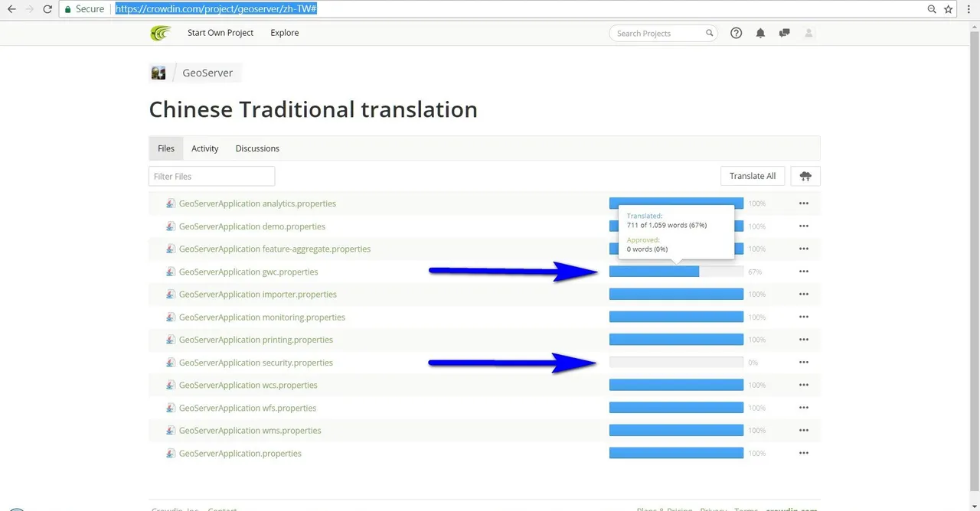Image resolution: width=980 pixels, height=511 pixels.
Task: Open the user profile avatar icon
Action: (x=808, y=33)
